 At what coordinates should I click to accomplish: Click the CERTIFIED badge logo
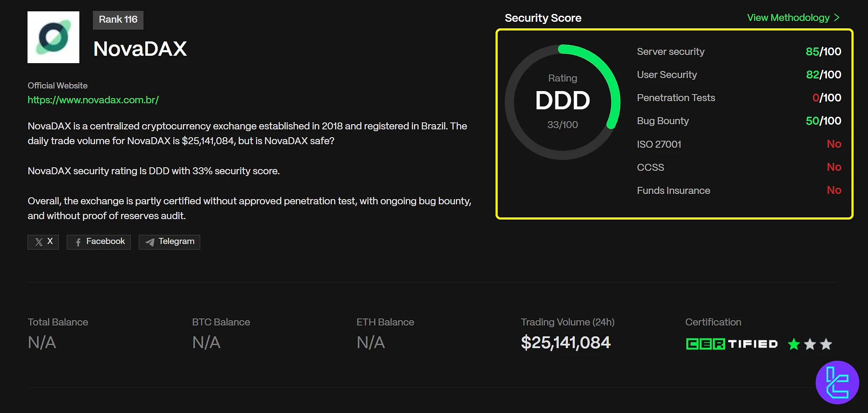731,344
